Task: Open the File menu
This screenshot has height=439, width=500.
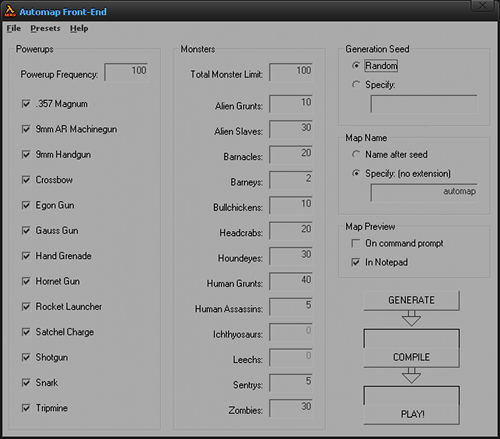Action: click(14, 29)
